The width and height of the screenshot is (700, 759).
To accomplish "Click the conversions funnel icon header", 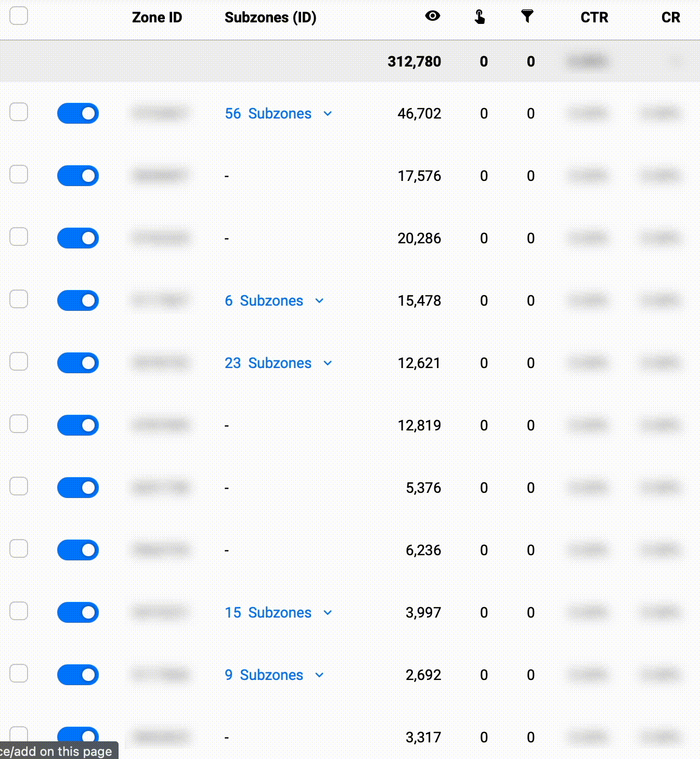I will pyautogui.click(x=527, y=17).
